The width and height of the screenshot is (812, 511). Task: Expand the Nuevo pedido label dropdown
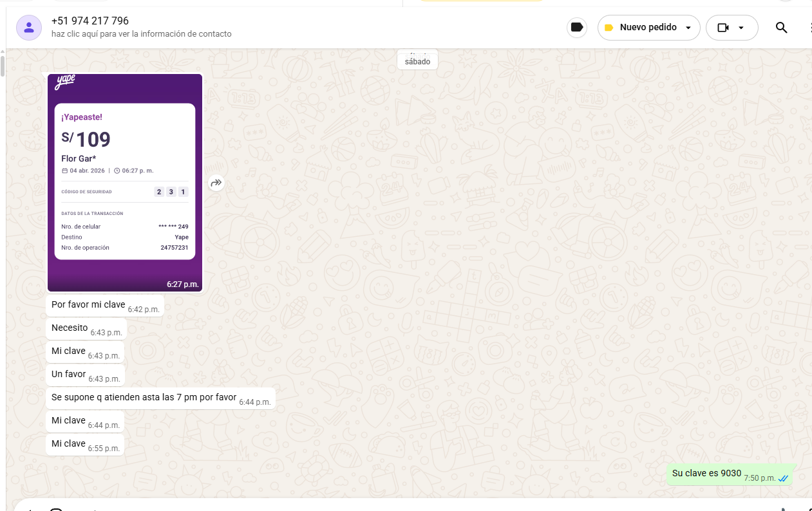pos(688,28)
